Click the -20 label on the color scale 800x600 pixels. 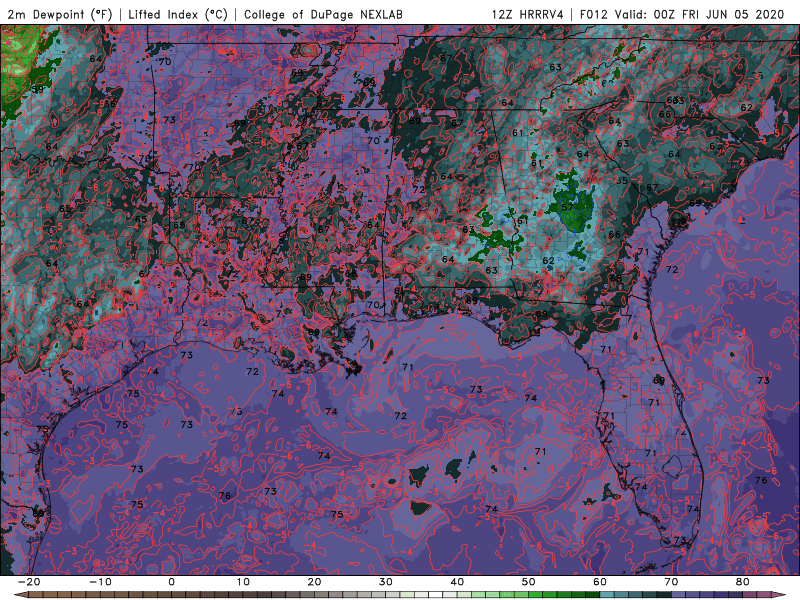pyautogui.click(x=29, y=582)
